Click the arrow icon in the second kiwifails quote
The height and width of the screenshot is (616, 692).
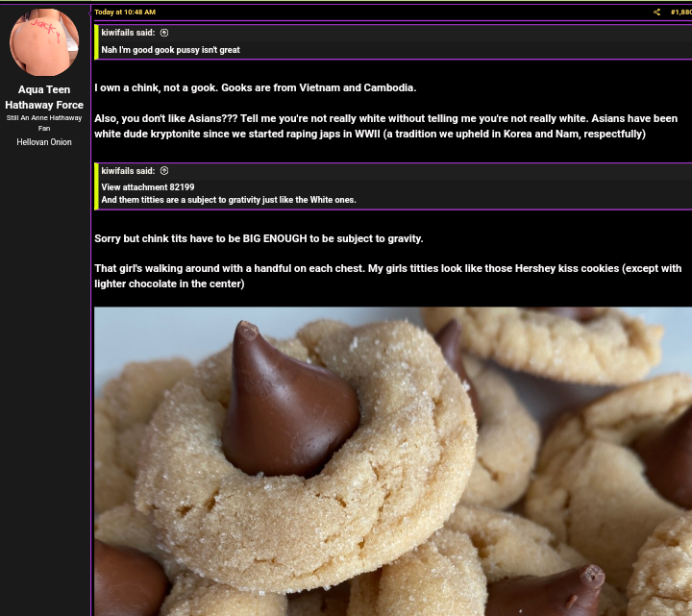click(164, 171)
